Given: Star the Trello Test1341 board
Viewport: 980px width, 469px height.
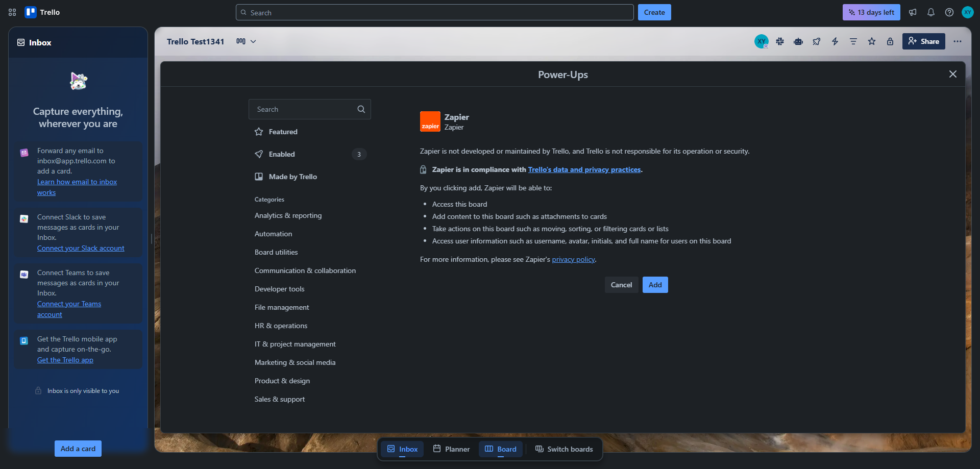Looking at the screenshot, I should point(872,41).
